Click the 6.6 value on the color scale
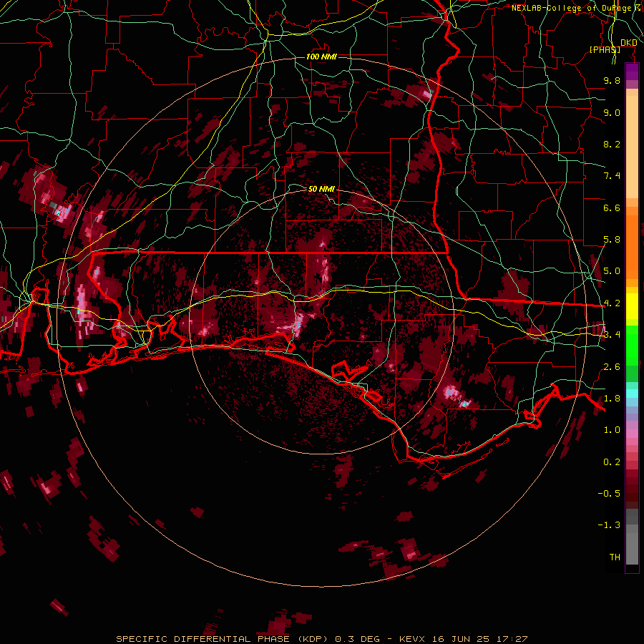 (x=612, y=208)
